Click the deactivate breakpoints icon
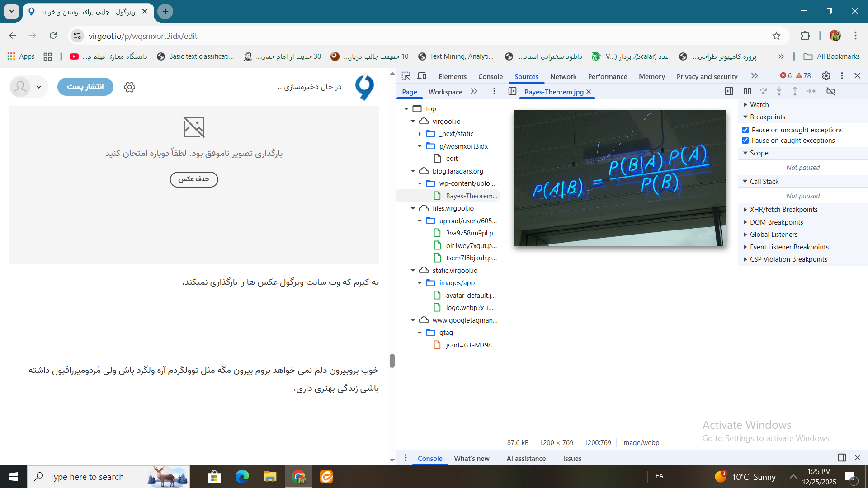The image size is (868, 488). 831,91
